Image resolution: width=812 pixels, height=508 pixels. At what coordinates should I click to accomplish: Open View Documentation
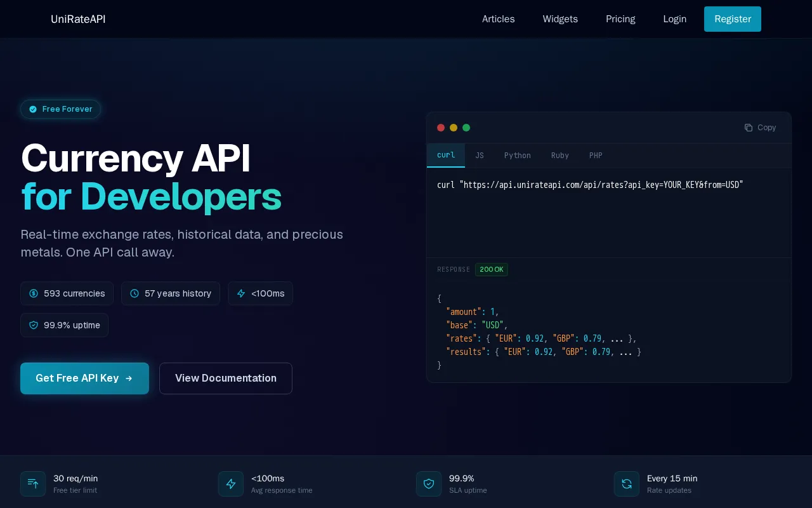click(x=226, y=378)
